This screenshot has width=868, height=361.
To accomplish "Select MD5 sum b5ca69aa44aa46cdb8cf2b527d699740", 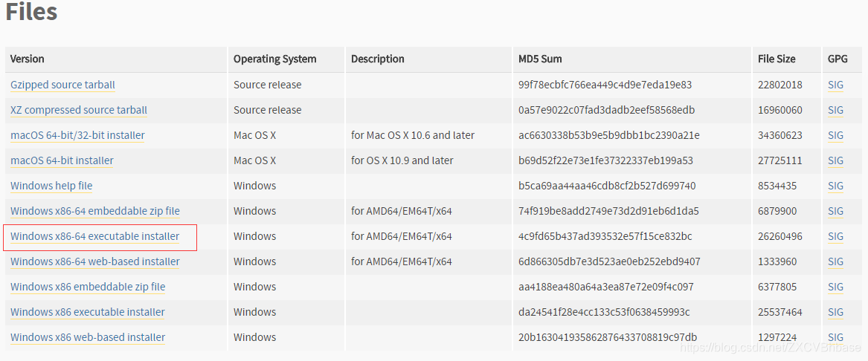I will point(607,186).
